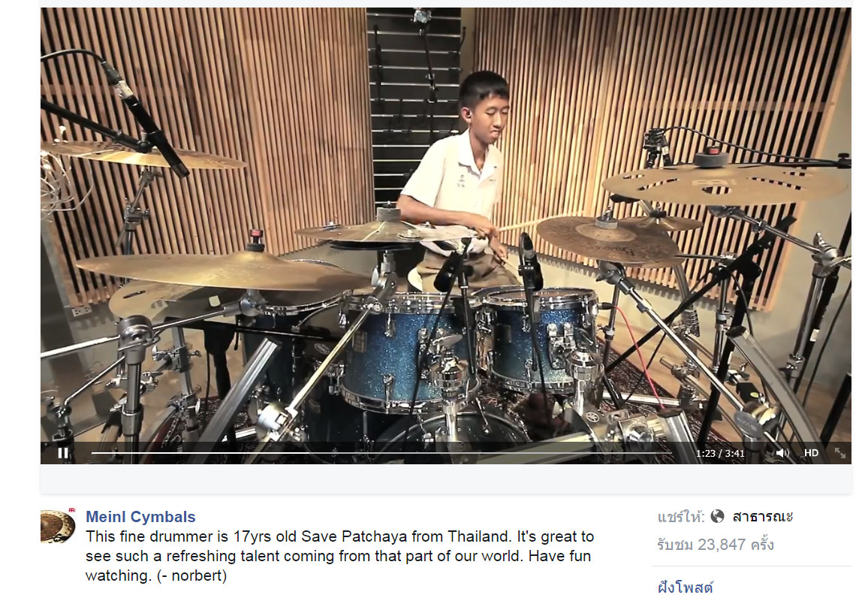Seek to the start of the progress bar
This screenshot has height=595, width=868.
click(93, 452)
